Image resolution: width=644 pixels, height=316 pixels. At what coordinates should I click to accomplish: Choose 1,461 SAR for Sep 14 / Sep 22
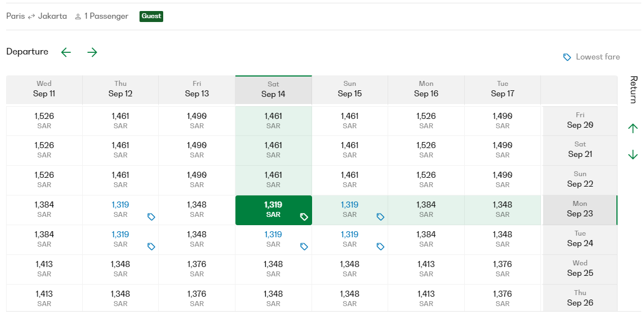pos(273,180)
